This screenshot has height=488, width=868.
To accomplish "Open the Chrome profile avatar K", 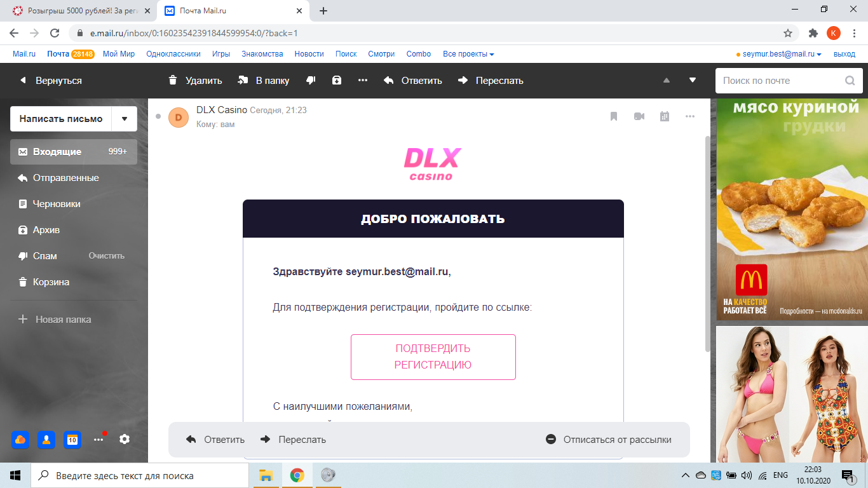I will [834, 33].
